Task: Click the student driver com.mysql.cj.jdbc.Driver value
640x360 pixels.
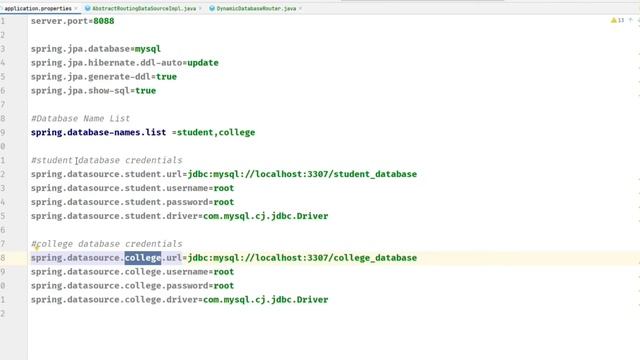Action: coord(266,216)
